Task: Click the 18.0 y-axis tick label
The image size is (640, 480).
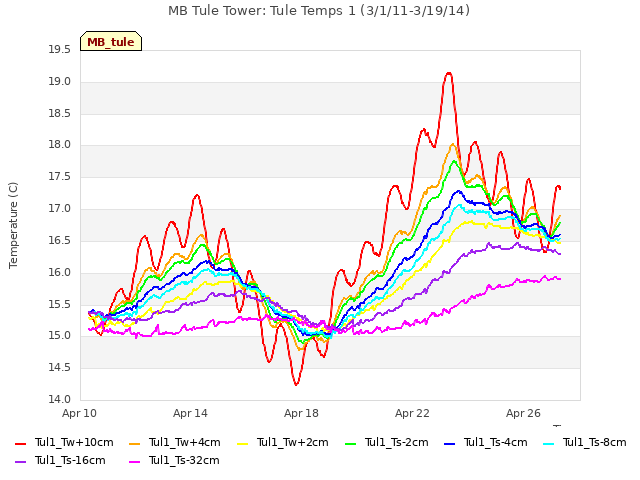Action: click(x=60, y=144)
